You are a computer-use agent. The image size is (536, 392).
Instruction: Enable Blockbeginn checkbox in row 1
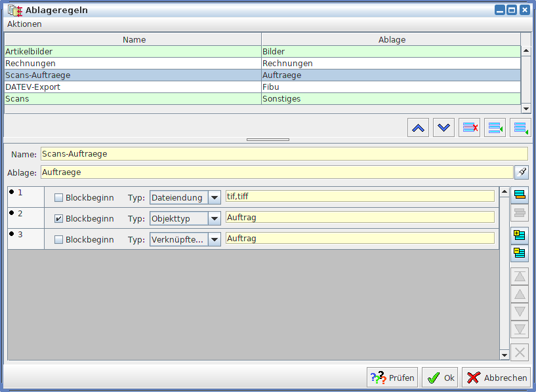tap(58, 197)
